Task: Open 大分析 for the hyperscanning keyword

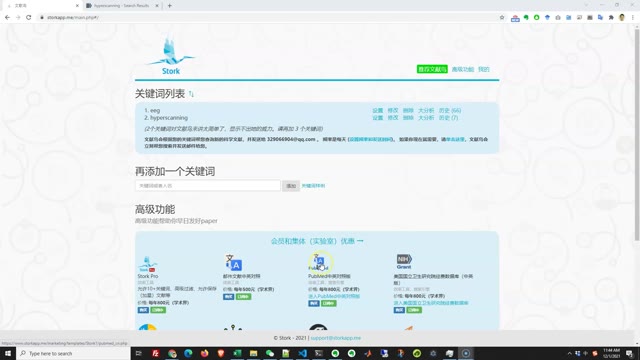Action: [x=426, y=118]
